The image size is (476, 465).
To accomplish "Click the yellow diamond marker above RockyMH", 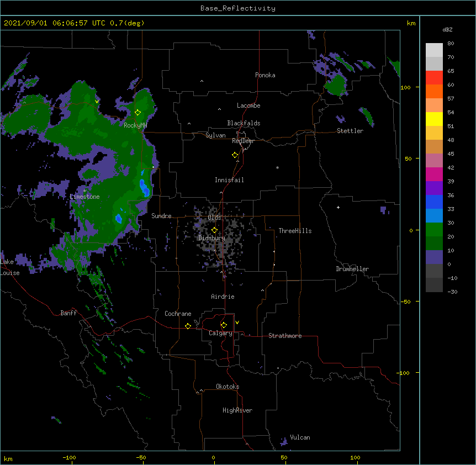I will point(137,113).
